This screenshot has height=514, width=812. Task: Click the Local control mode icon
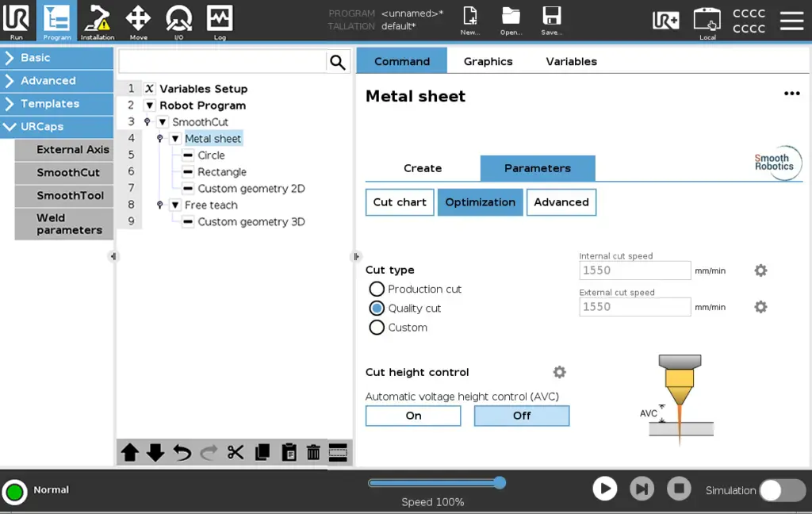(707, 23)
